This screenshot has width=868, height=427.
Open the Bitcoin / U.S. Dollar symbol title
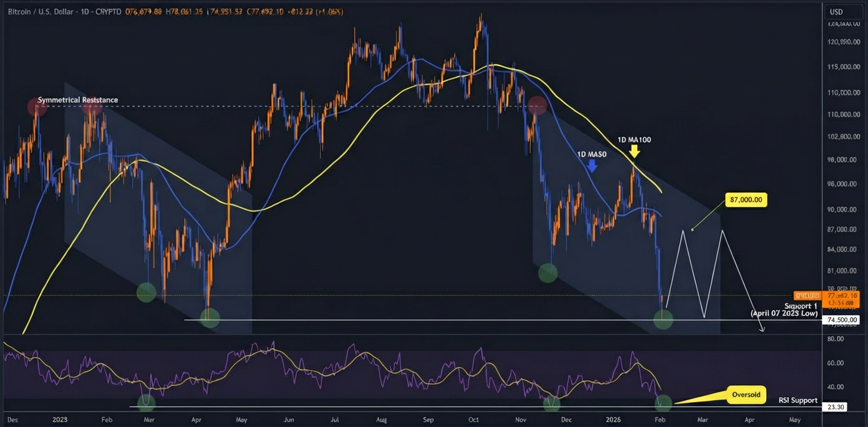[x=40, y=12]
